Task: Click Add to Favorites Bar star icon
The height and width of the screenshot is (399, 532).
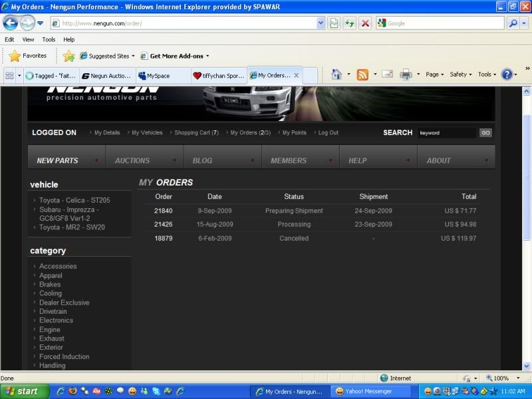Action: tap(69, 56)
